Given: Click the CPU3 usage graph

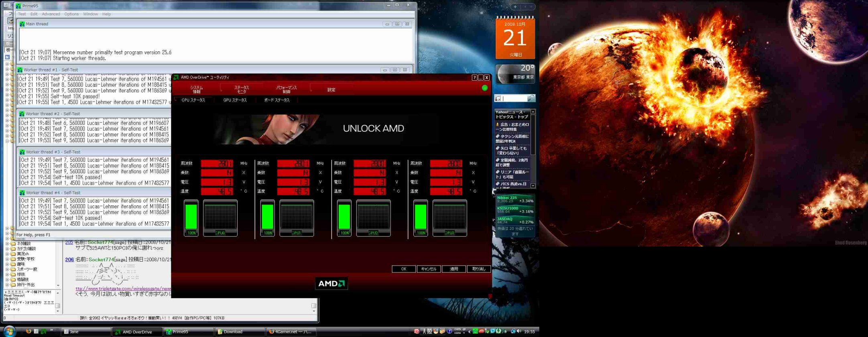Looking at the screenshot, I should [x=449, y=218].
